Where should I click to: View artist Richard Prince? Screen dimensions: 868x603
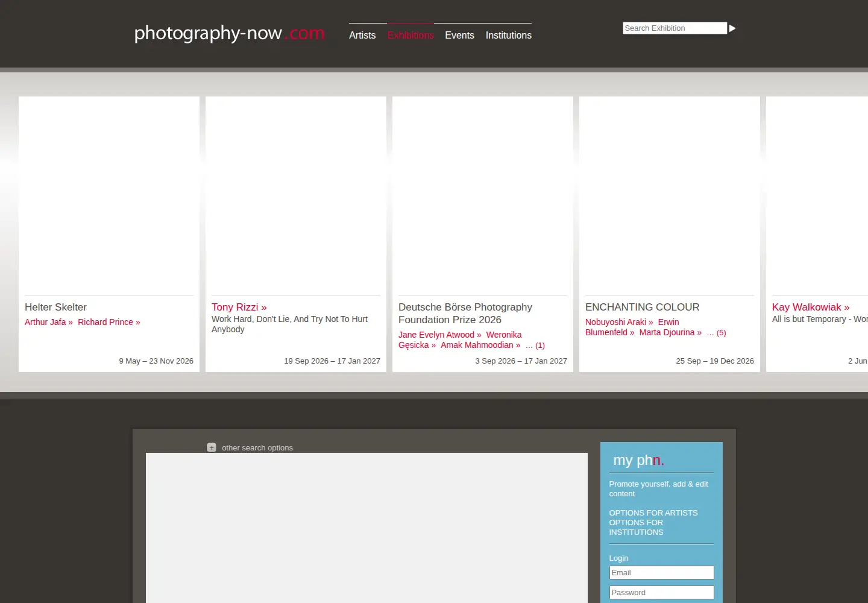click(109, 322)
